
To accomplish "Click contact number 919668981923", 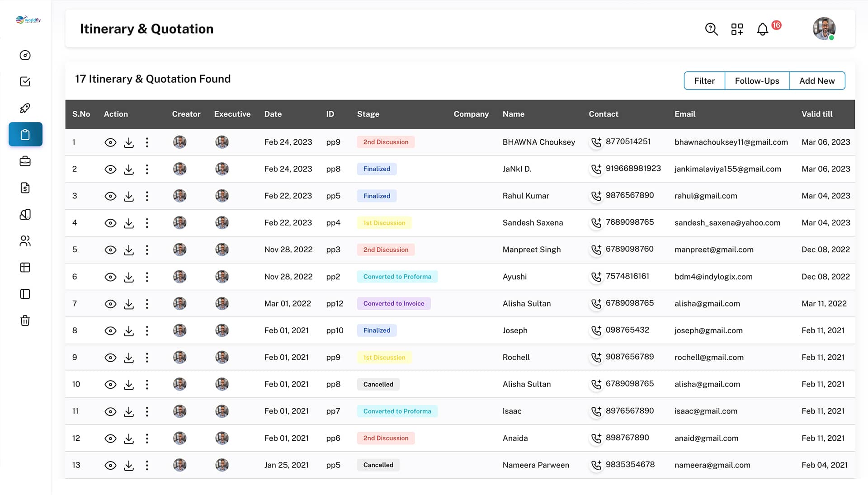I will tap(633, 169).
